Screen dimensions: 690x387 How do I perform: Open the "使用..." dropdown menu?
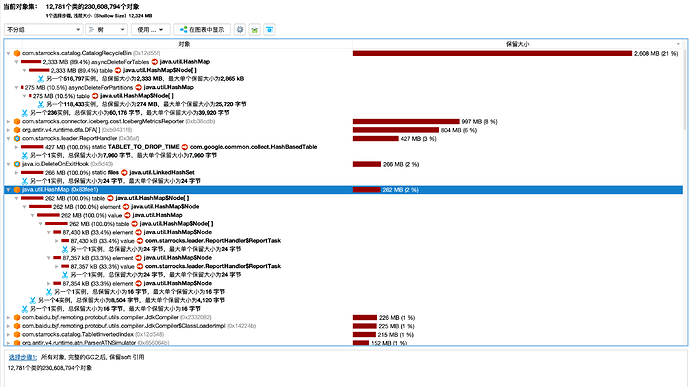[150, 29]
